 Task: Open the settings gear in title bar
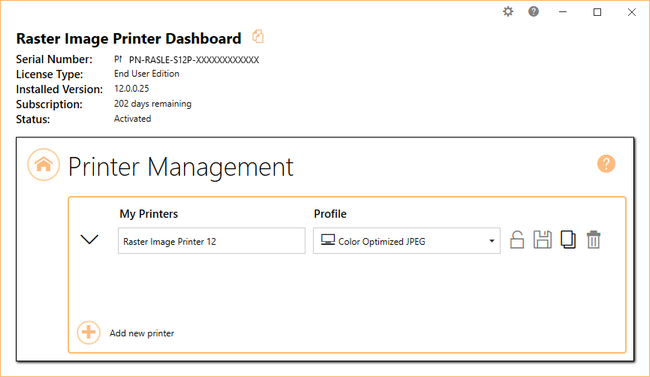(x=508, y=12)
